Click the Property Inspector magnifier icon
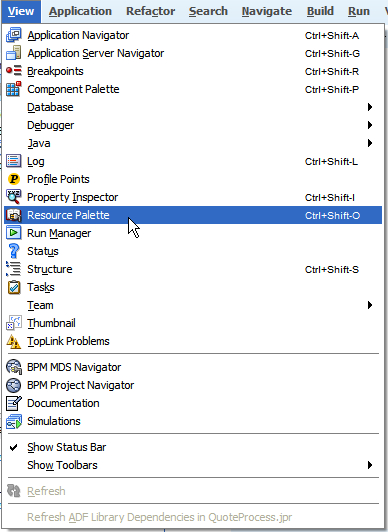The width and height of the screenshot is (388, 532). point(14,197)
